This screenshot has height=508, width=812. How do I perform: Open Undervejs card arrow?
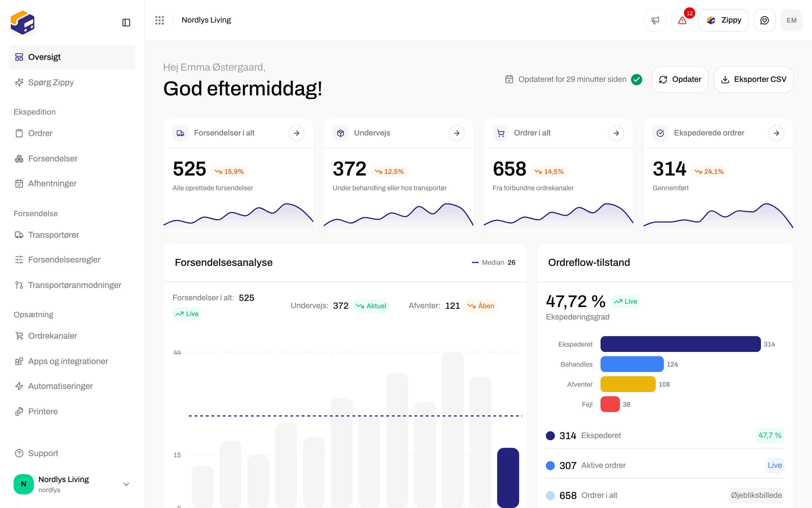pyautogui.click(x=457, y=133)
